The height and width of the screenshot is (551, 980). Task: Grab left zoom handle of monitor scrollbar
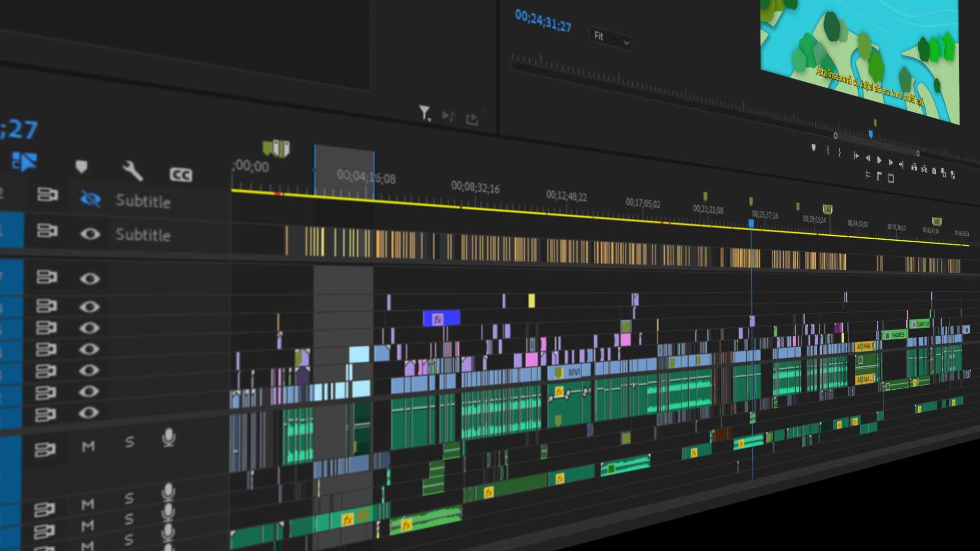tap(836, 136)
